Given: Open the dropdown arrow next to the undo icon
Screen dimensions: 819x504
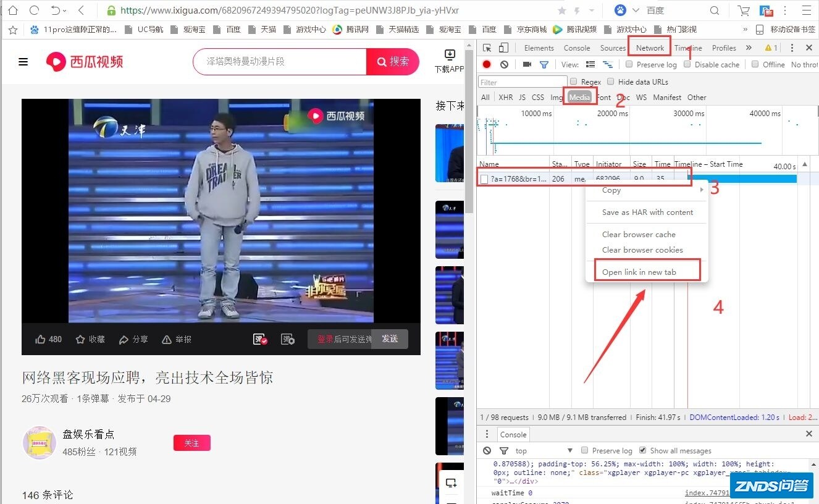Looking at the screenshot, I should point(65,10).
